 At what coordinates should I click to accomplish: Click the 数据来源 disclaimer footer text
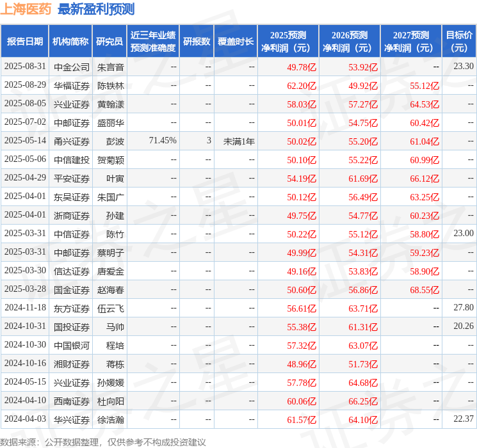pyautogui.click(x=103, y=442)
